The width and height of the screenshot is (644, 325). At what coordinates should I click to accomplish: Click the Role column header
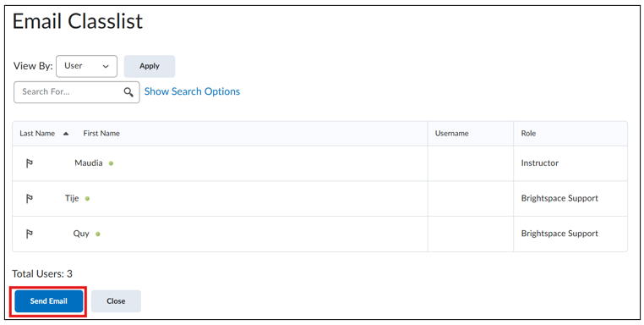point(528,133)
